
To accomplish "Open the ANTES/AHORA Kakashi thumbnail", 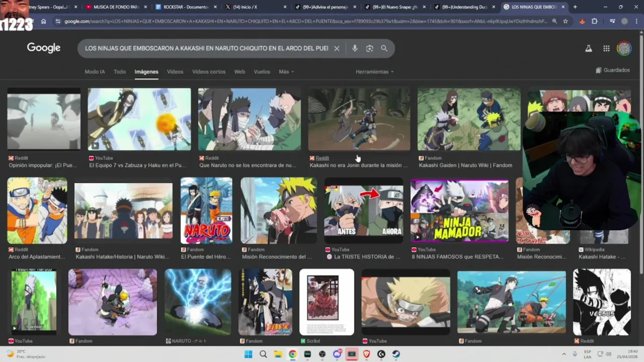I will tap(364, 211).
